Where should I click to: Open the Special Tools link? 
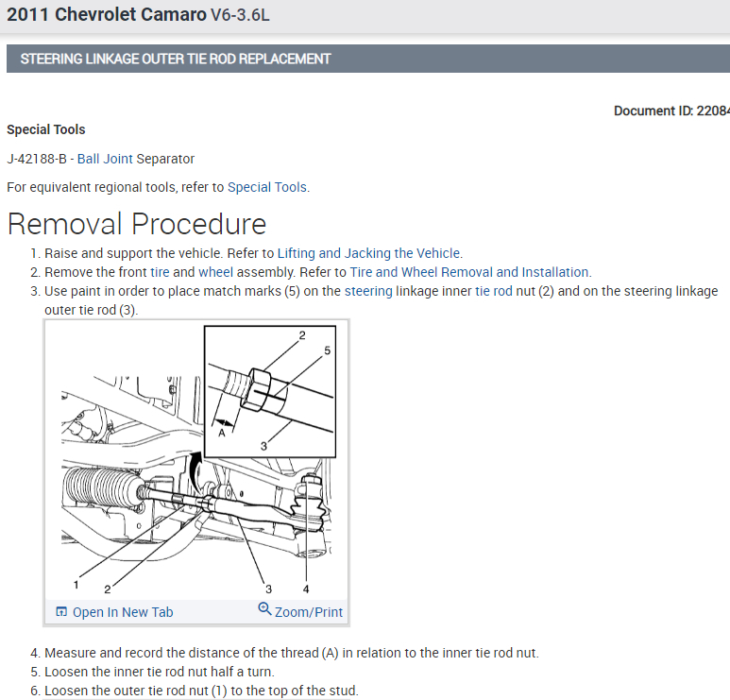[x=266, y=187]
